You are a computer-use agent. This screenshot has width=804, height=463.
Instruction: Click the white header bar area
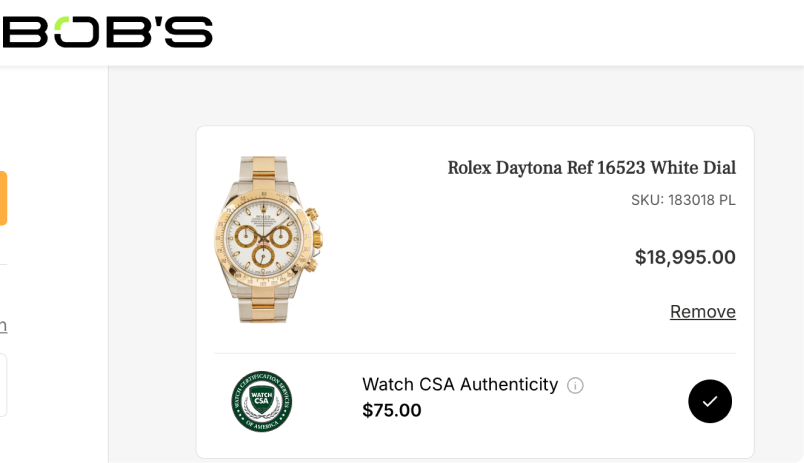tap(500, 32)
